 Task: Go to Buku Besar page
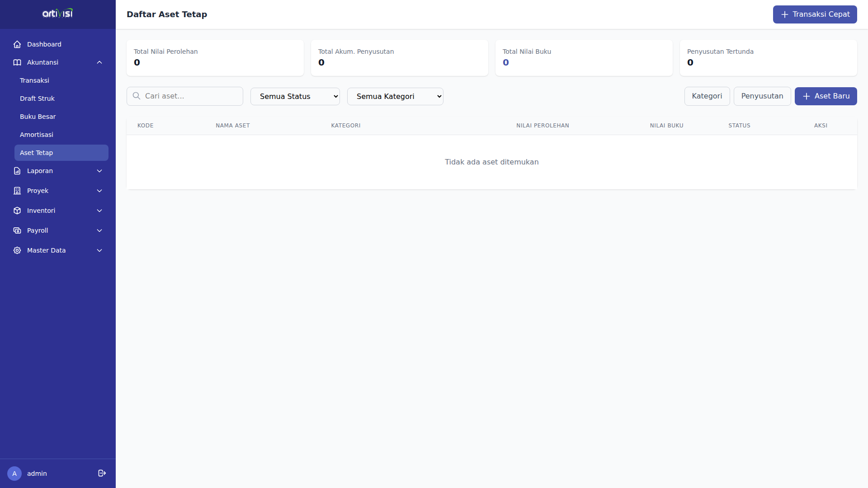38,117
